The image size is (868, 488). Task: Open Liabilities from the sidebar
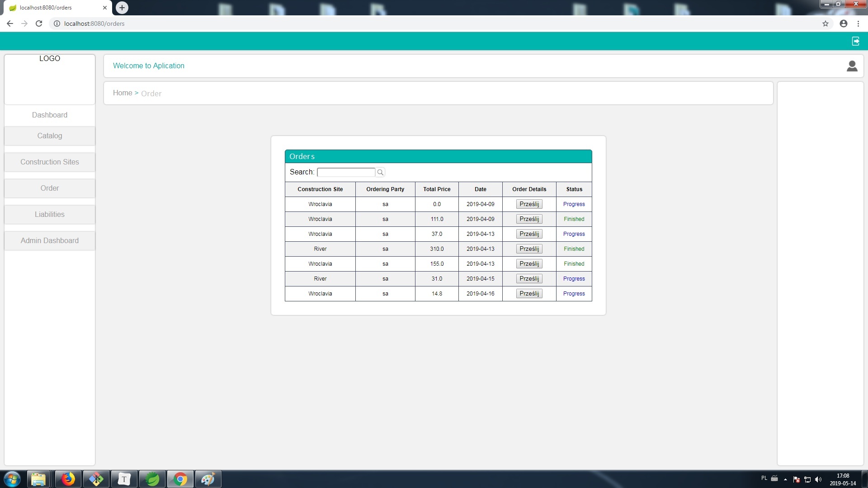point(50,215)
